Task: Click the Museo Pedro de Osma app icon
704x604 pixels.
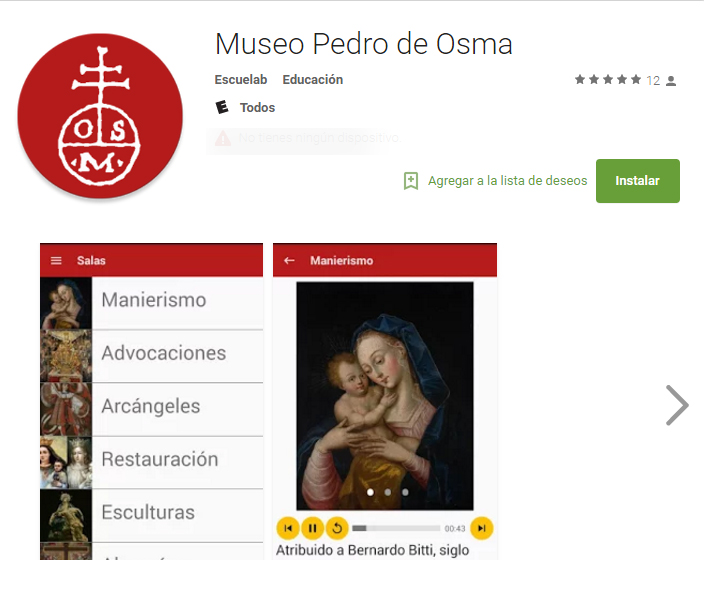Action: click(x=100, y=116)
